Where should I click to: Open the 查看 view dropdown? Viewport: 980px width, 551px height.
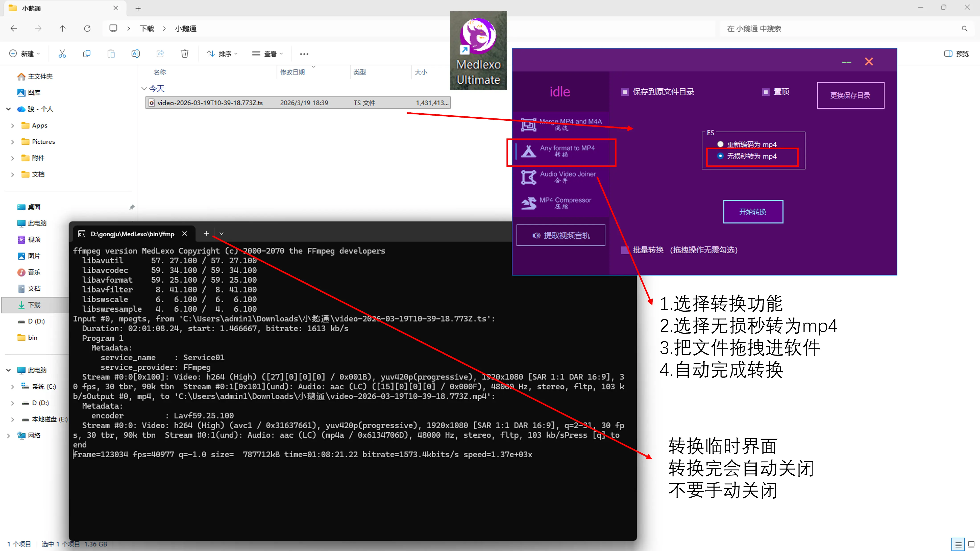(267, 54)
